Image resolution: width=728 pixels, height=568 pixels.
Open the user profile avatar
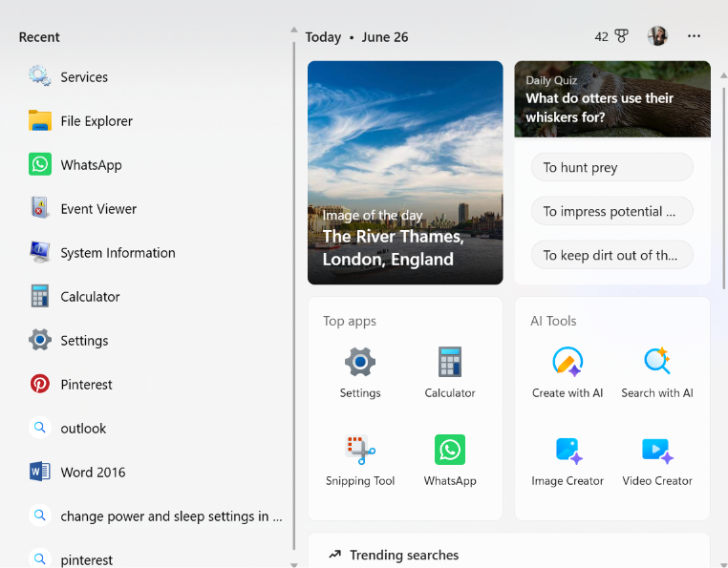pos(657,35)
